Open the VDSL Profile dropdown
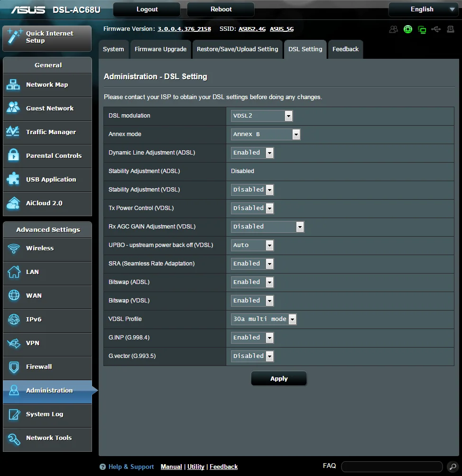 coord(264,319)
